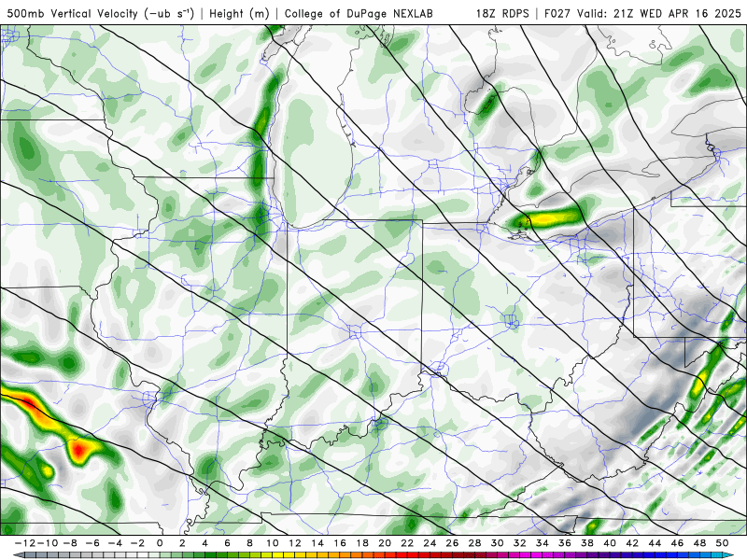
Task: Click the '4' colorbar value
Action: pos(204,543)
